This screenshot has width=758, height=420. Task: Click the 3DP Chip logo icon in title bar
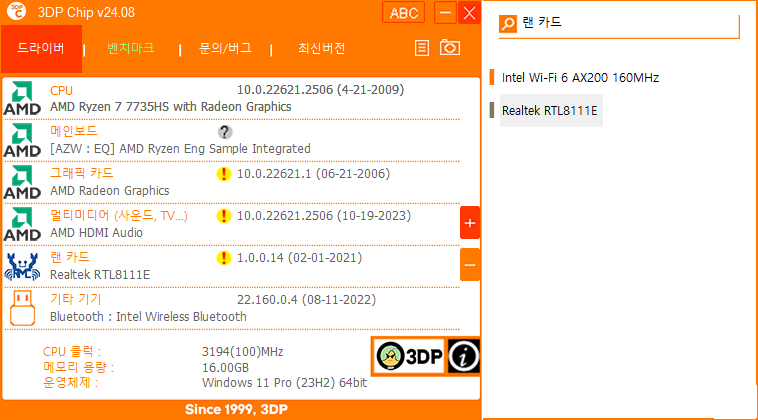coord(17,12)
